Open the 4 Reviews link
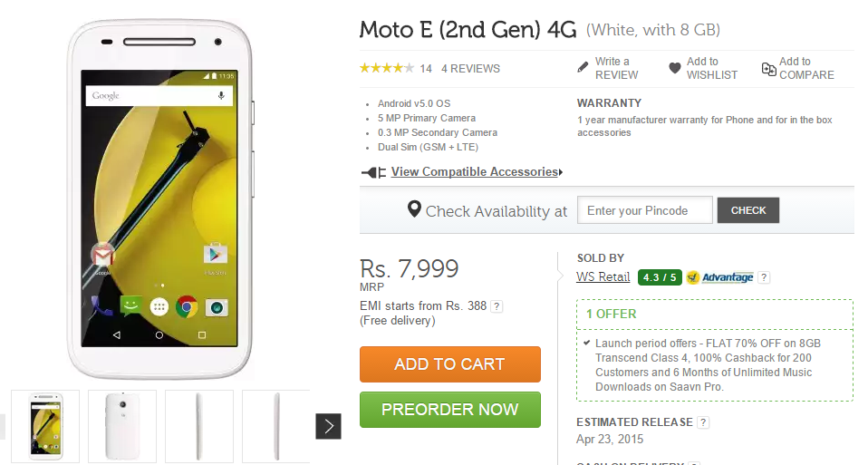The image size is (868, 465). tap(470, 69)
